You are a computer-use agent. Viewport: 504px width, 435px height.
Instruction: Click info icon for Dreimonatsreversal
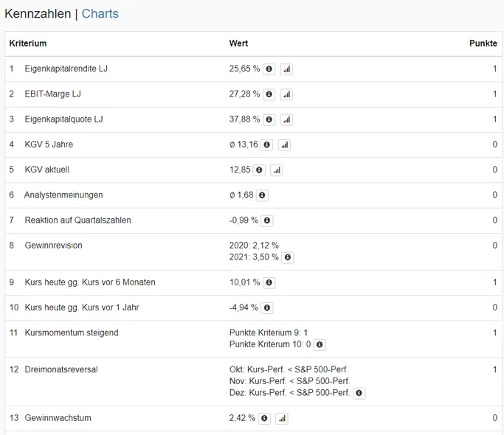359,393
